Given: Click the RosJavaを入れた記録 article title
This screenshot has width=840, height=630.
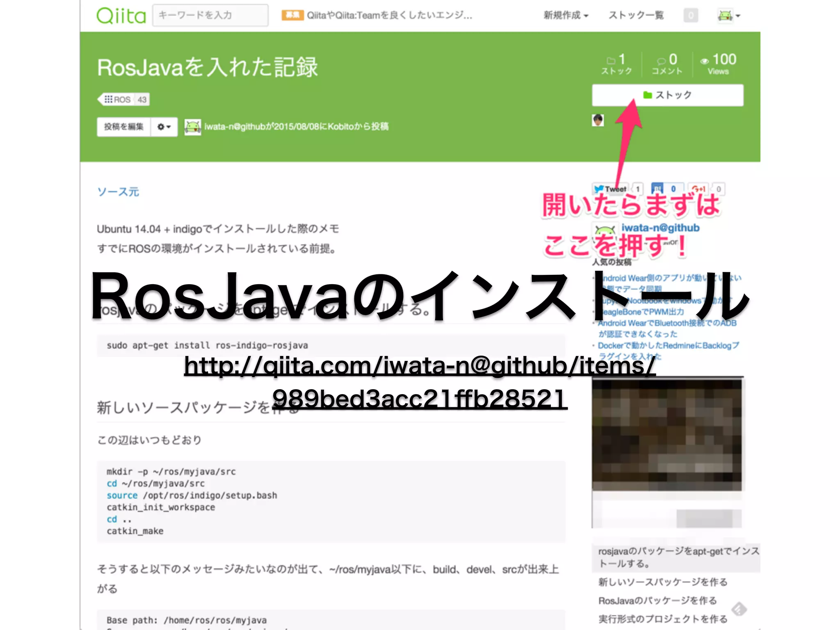Looking at the screenshot, I should coord(208,67).
